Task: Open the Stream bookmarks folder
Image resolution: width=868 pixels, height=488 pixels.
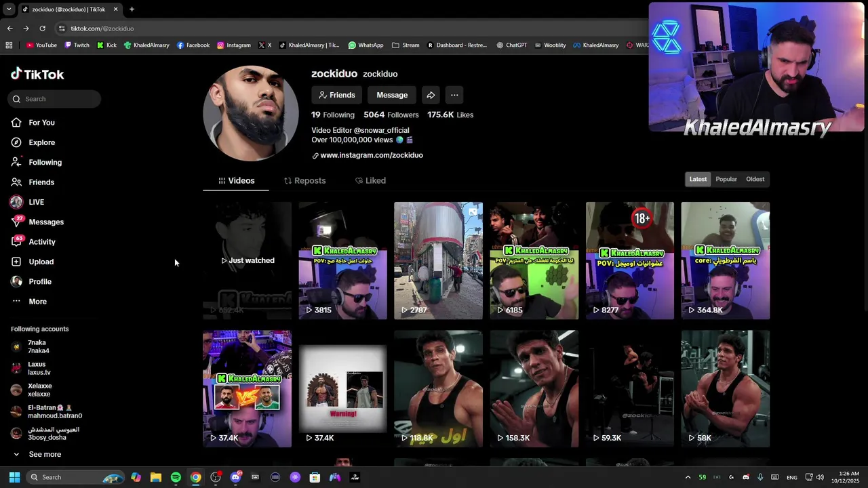Action: click(x=406, y=45)
